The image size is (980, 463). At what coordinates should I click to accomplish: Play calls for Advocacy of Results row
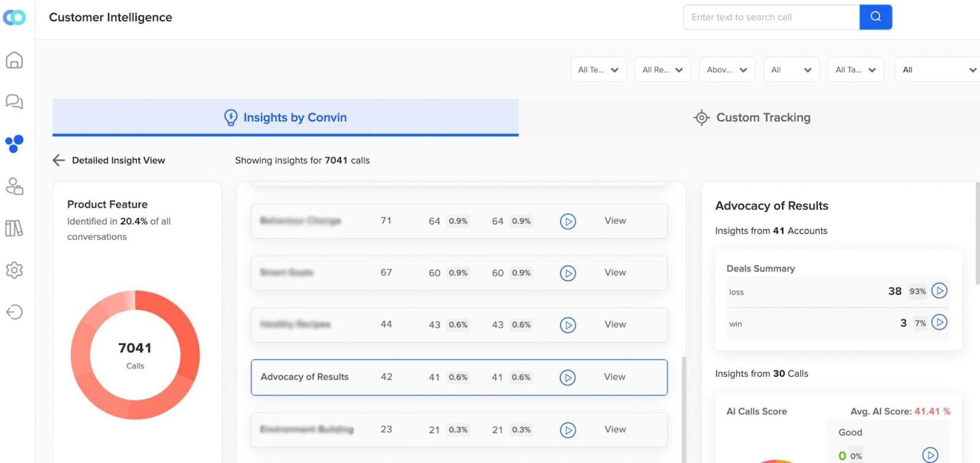pyautogui.click(x=568, y=377)
